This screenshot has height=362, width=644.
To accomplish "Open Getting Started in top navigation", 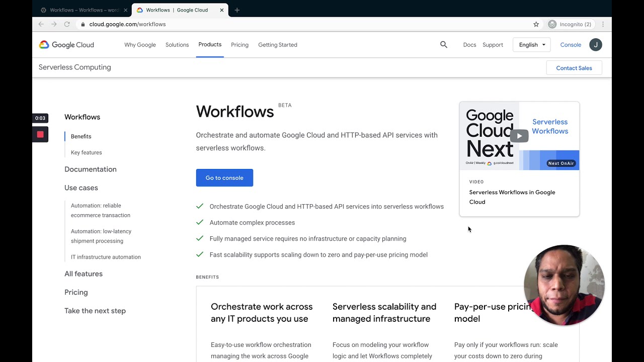I will coord(278,45).
